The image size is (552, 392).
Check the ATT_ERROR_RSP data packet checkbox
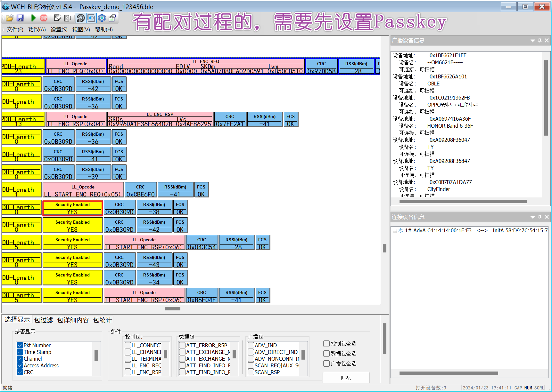point(182,345)
